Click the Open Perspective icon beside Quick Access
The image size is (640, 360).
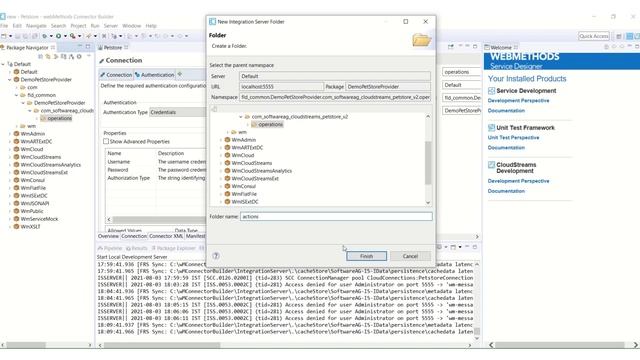[x=619, y=36]
